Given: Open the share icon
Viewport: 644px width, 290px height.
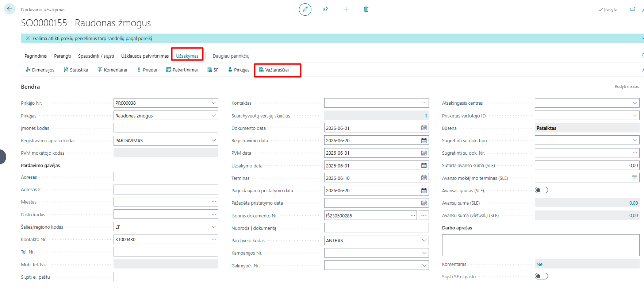Looking at the screenshot, I should (x=325, y=9).
